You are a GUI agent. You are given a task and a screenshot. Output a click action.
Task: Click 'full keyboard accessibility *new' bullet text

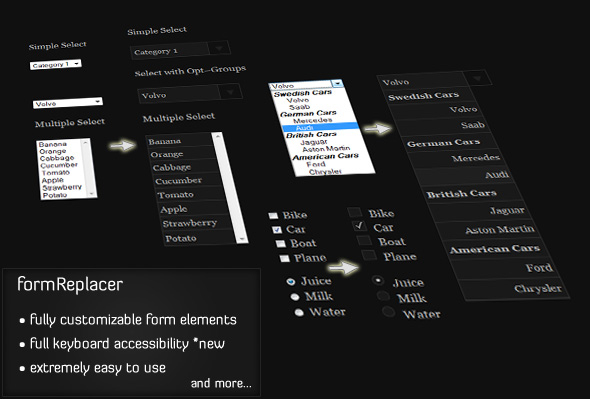127,344
